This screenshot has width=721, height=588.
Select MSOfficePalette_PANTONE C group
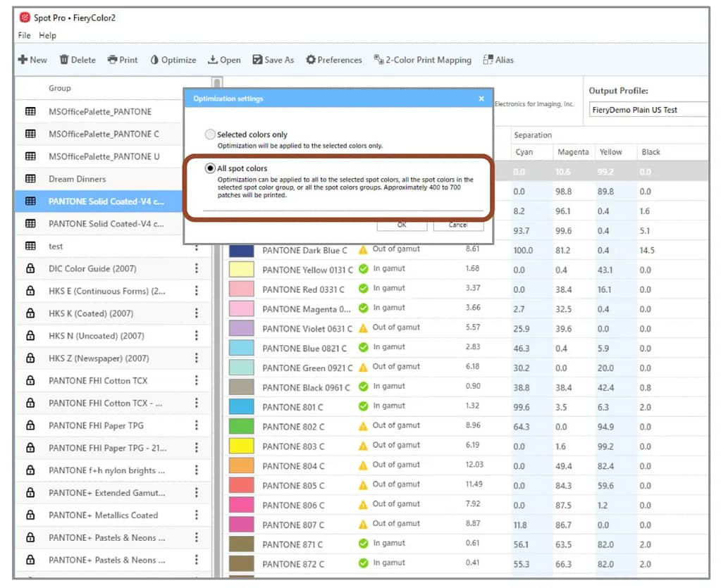(x=100, y=134)
